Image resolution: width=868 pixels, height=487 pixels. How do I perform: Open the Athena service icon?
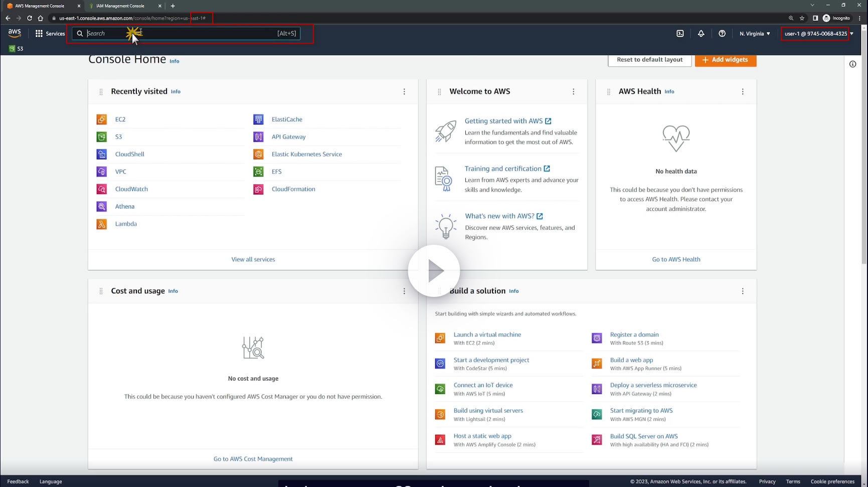(102, 207)
